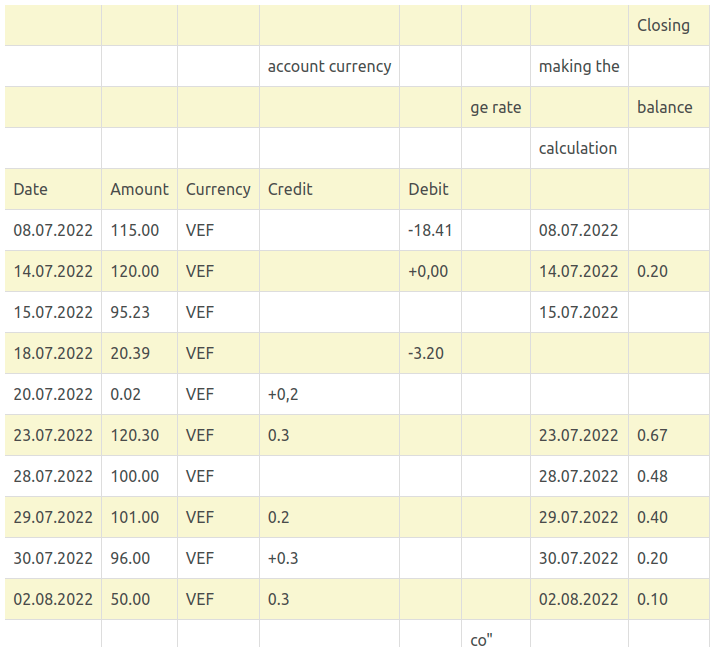This screenshot has height=647, width=713.
Task: Click the amount 50.00 cell
Action: tap(131, 599)
